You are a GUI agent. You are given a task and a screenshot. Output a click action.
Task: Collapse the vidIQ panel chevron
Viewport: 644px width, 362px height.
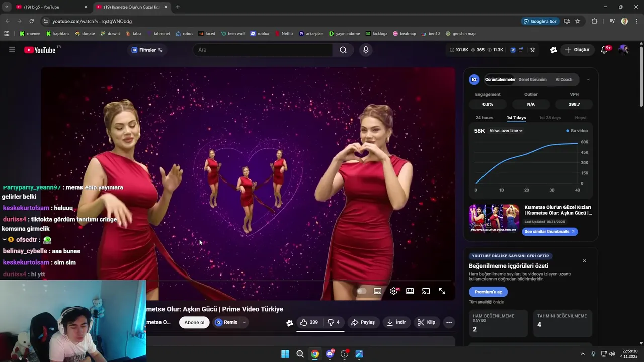[588, 79]
